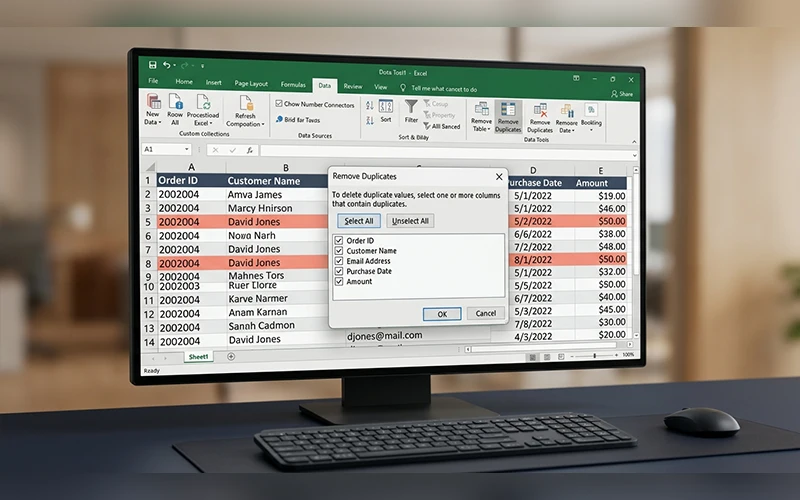Add a new sheet with plus icon
800x500 pixels.
coord(231,357)
